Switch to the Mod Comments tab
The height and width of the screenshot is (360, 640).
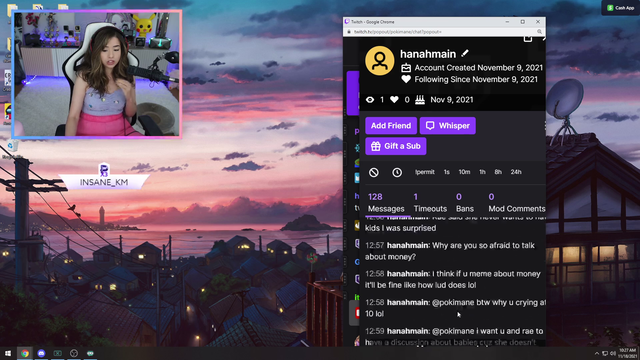pyautogui.click(x=517, y=203)
